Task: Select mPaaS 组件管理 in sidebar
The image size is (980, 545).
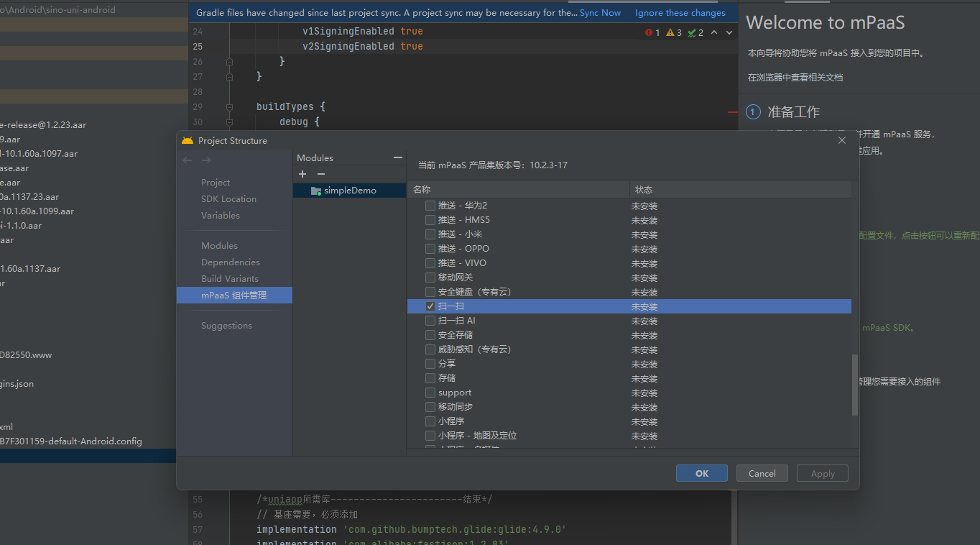Action: tap(234, 295)
